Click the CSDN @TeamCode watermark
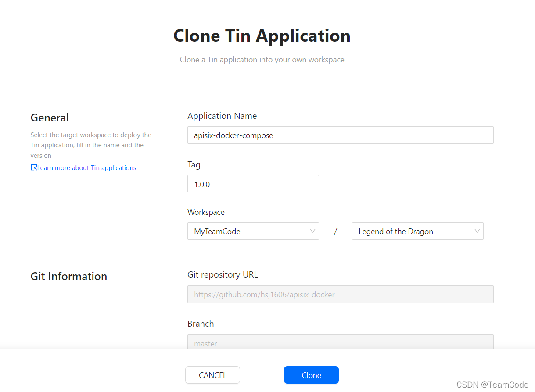Image resolution: width=535 pixels, height=392 pixels. tap(492, 385)
